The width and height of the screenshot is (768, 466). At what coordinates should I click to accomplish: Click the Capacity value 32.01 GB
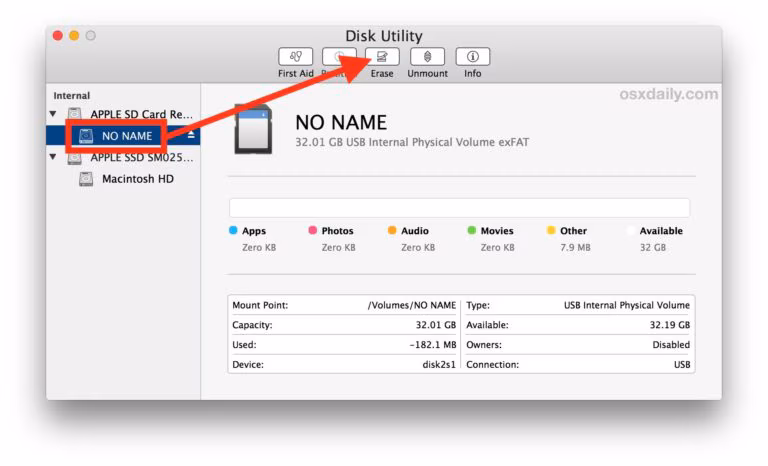click(x=435, y=325)
